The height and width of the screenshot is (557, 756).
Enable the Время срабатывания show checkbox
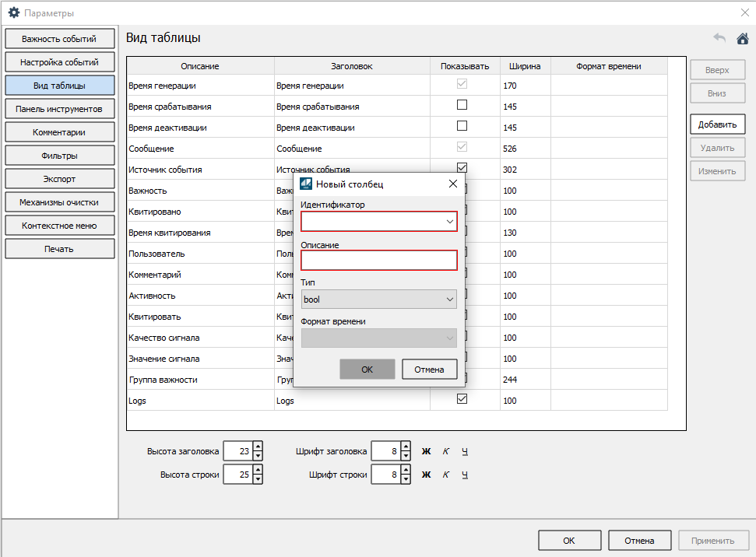coord(462,105)
